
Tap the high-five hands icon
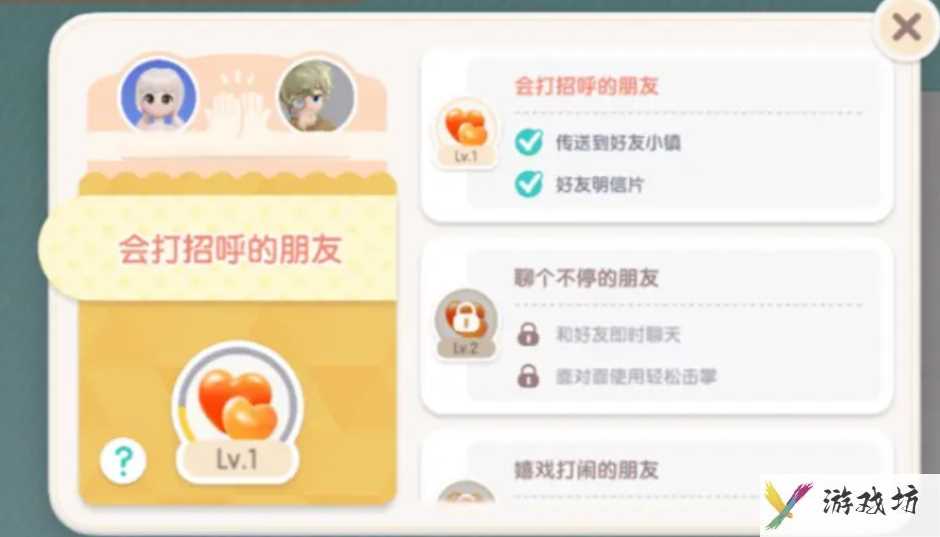[238, 105]
